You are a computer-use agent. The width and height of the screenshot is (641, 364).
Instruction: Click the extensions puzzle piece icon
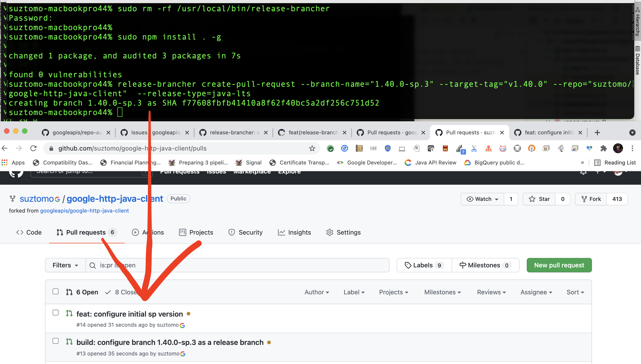tap(604, 148)
